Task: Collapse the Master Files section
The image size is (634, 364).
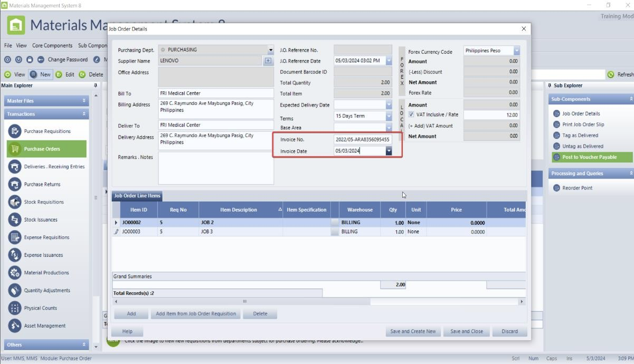Action: [84, 101]
